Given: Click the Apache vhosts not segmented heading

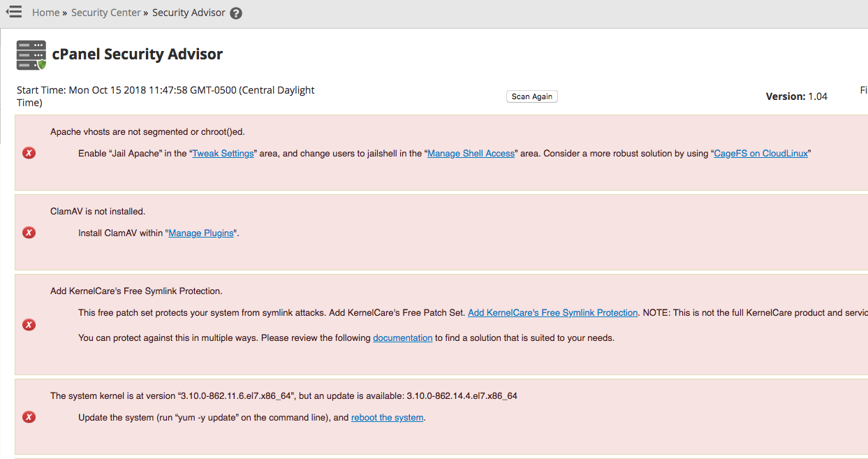Looking at the screenshot, I should [147, 131].
